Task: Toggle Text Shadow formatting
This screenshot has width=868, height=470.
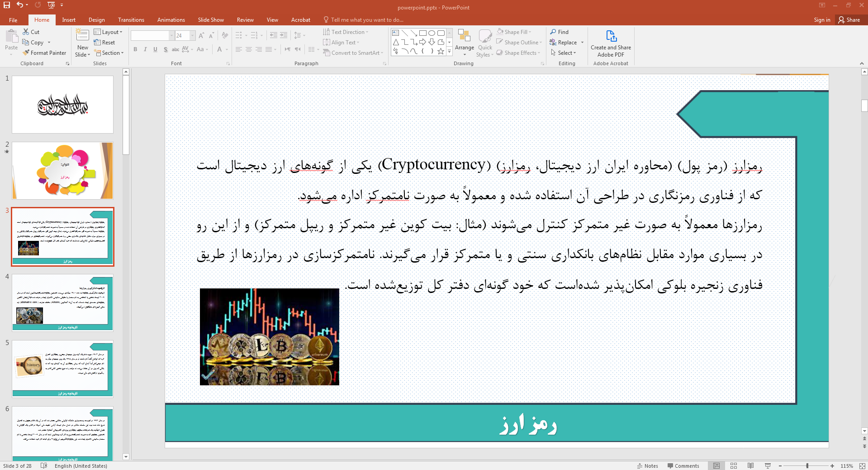Action: tap(166, 49)
